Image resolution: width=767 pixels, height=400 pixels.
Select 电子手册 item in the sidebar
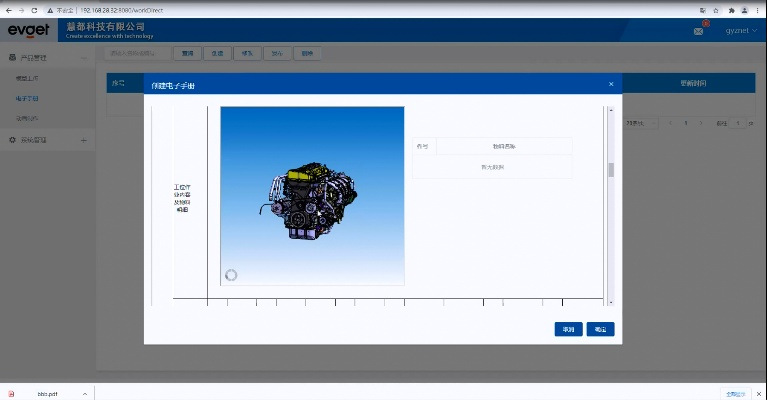tap(28, 98)
